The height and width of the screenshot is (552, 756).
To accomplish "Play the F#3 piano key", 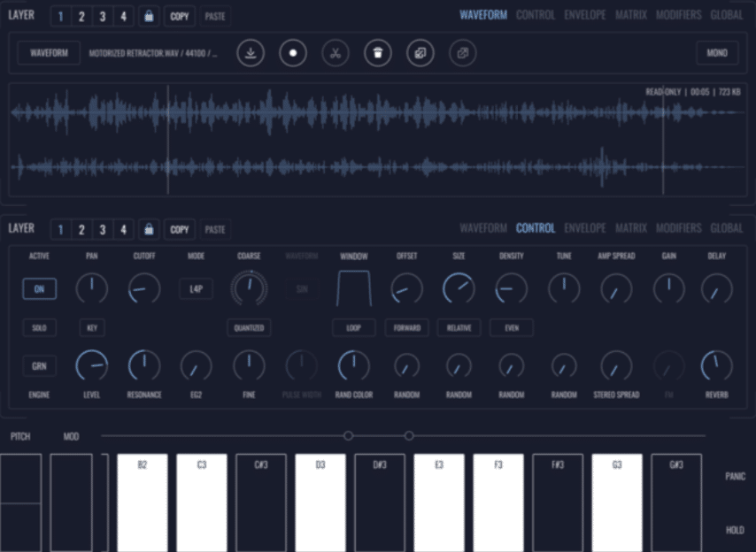I will pyautogui.click(x=558, y=502).
